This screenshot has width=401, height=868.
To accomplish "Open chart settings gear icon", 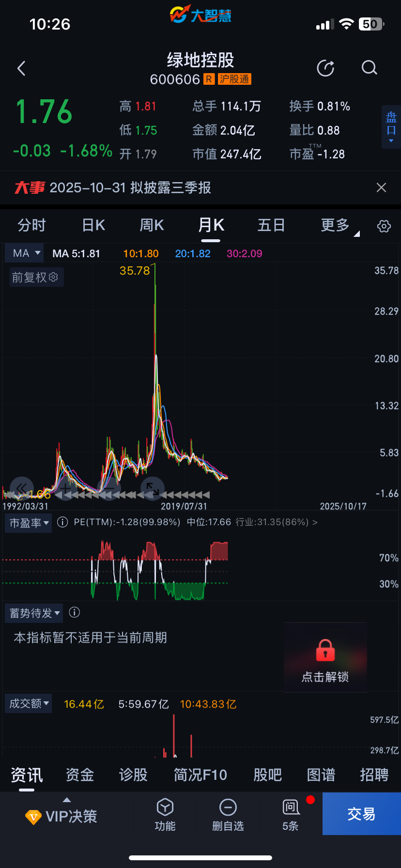I will tap(384, 226).
